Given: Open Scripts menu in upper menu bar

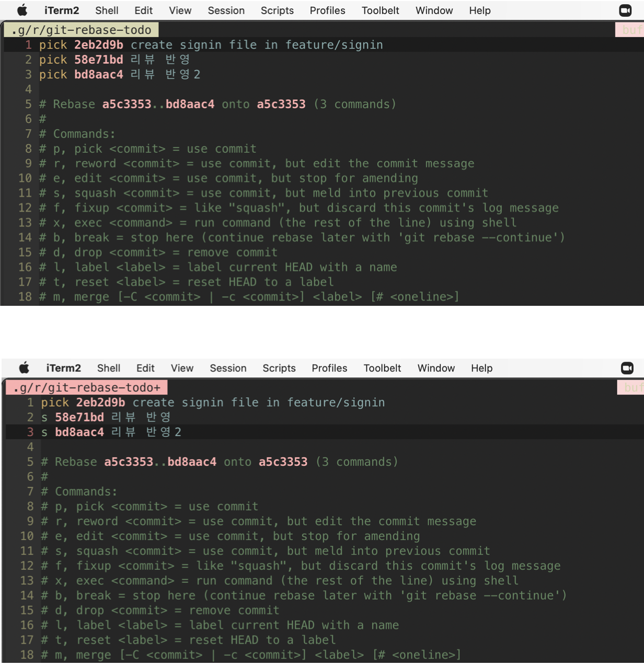Looking at the screenshot, I should pos(277,10).
